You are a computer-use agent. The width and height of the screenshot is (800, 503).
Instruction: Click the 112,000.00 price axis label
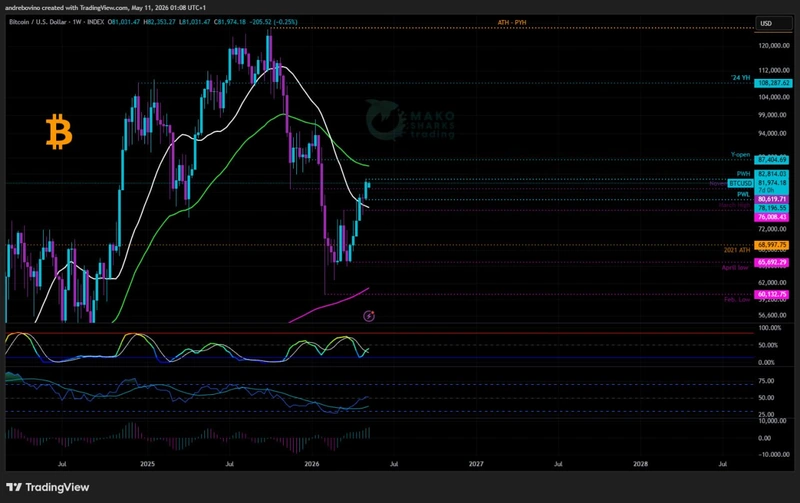pyautogui.click(x=773, y=70)
